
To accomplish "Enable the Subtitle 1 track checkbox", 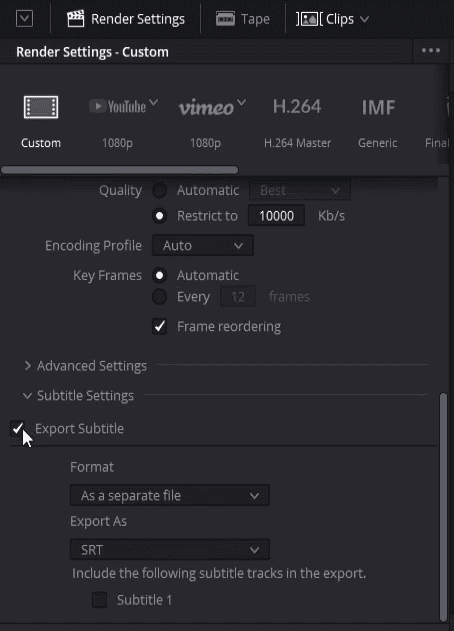I will 99,600.
